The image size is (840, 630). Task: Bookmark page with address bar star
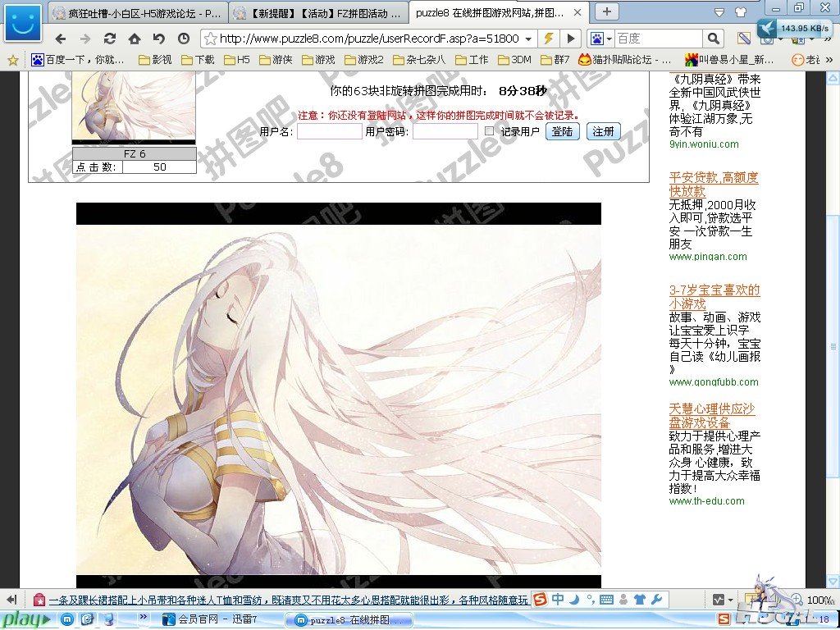[x=211, y=39]
